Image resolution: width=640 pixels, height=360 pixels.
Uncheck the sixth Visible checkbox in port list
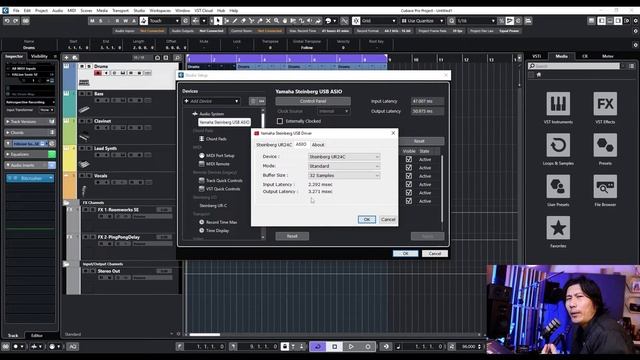tap(409, 201)
